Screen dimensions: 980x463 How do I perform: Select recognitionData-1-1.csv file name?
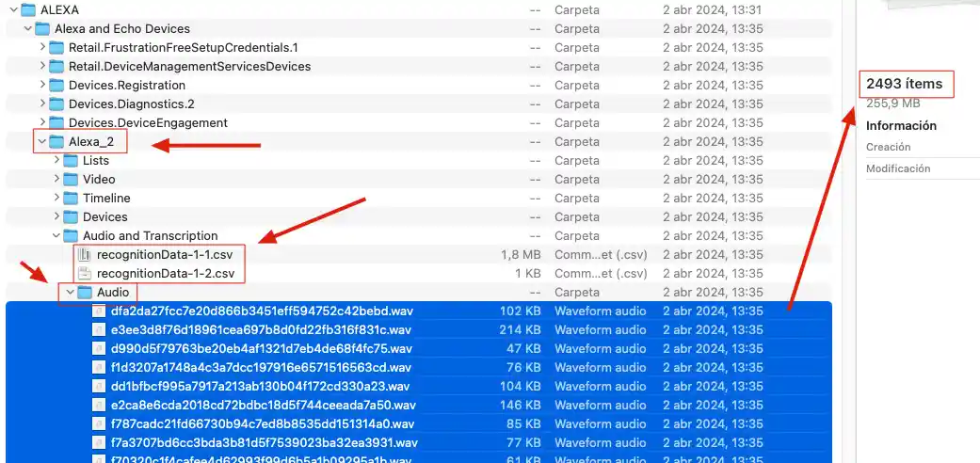(166, 254)
